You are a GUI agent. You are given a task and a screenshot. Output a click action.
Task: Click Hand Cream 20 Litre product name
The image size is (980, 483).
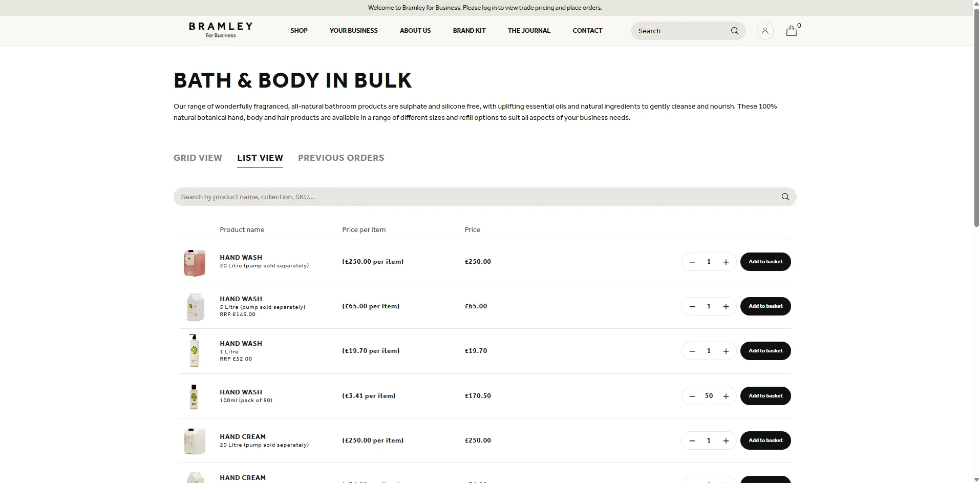pos(243,437)
